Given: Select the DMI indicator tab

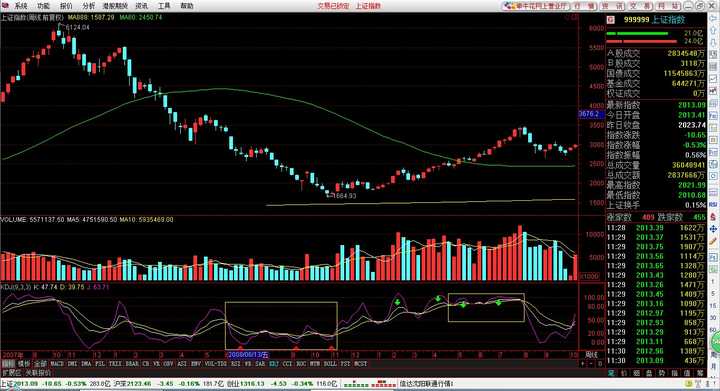Looking at the screenshot, I should pyautogui.click(x=72, y=363).
